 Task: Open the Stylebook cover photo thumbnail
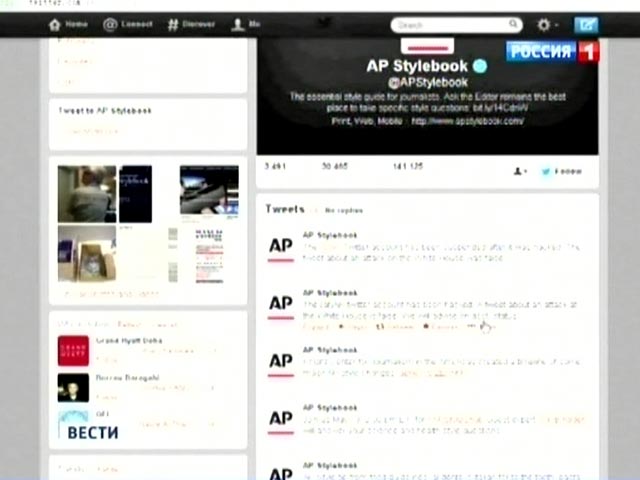[135, 193]
